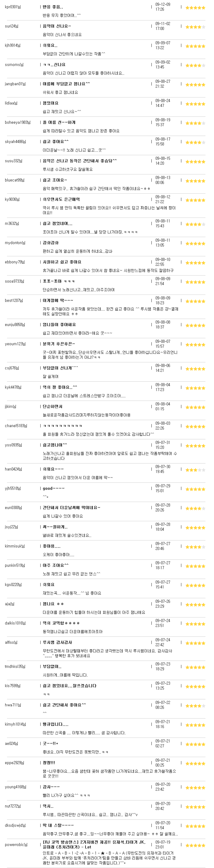This screenshot has height=868, width=214.
Task: Open the review title '루시쌤 감사감사'
Action: coord(57,643)
